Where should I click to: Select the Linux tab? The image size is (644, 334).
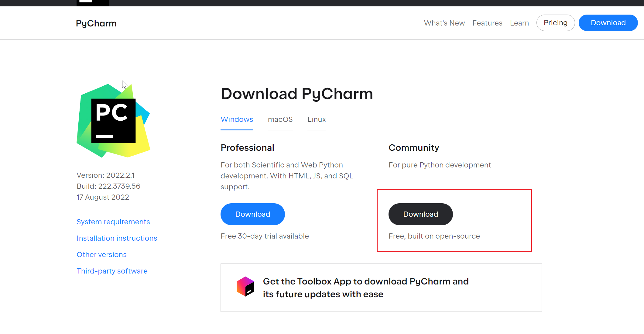pyautogui.click(x=317, y=119)
